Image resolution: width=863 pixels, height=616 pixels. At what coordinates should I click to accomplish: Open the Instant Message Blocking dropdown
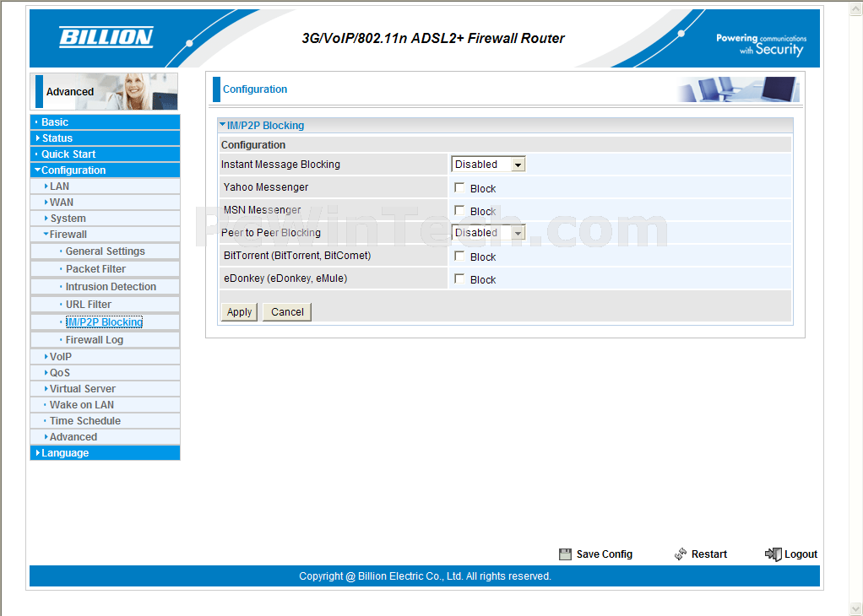coord(488,165)
